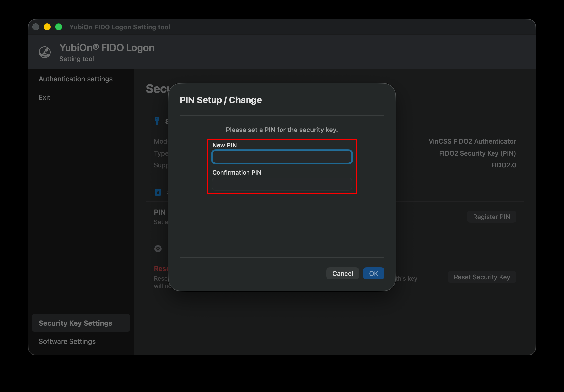Image resolution: width=564 pixels, height=392 pixels.
Task: Click the 'VinCSS FIDO2 Authenticator' model text
Action: pos(472,141)
